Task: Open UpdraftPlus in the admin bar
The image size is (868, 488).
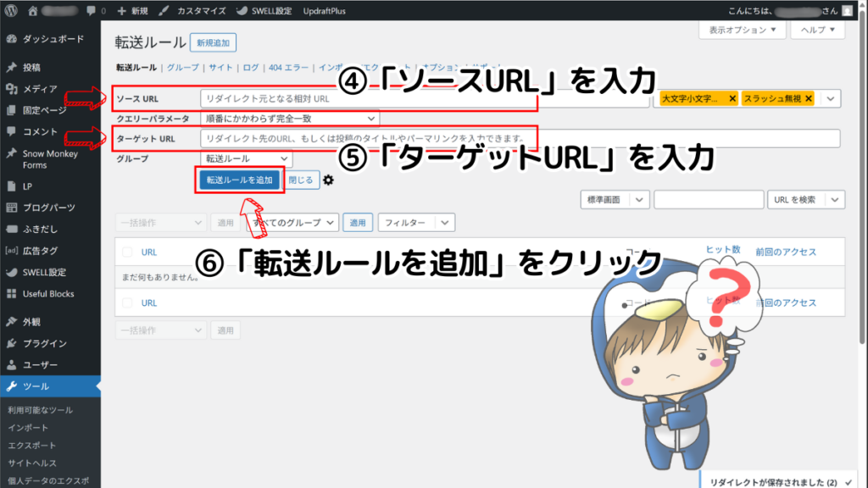Action: click(x=325, y=10)
